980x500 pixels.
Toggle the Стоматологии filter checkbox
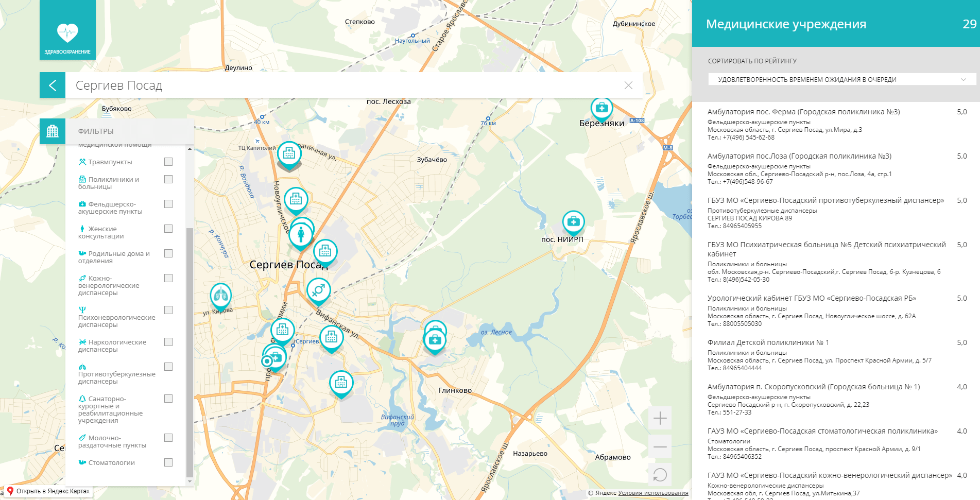tap(168, 462)
